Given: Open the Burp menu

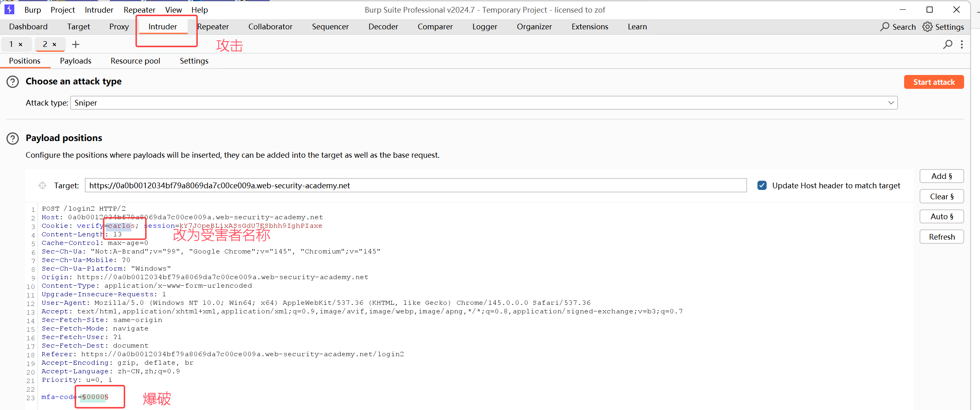Looking at the screenshot, I should (33, 10).
